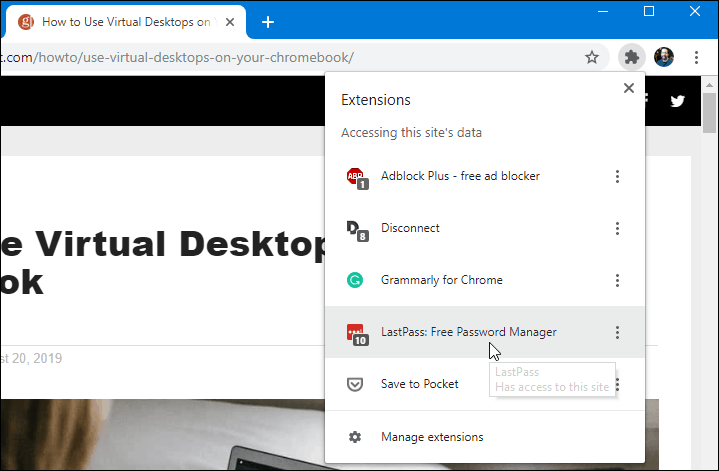
Task: Switch to the How to Use Virtual Desktops tab
Action: click(x=124, y=22)
